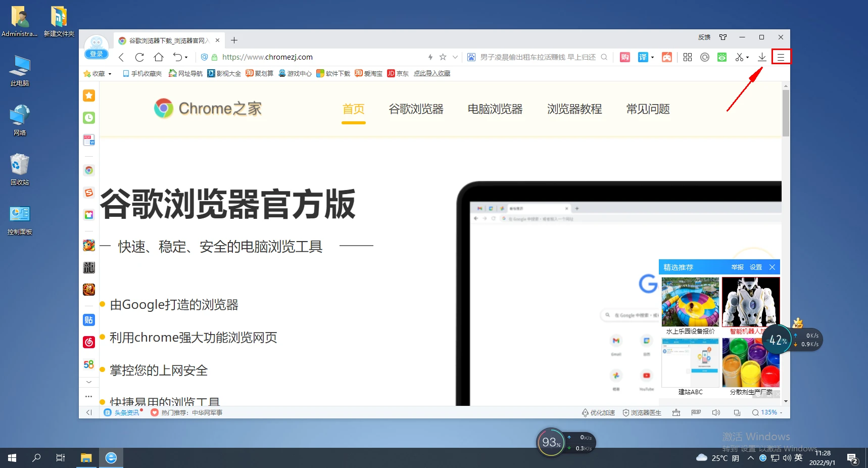Open 爱淘宝 bookmark

368,74
